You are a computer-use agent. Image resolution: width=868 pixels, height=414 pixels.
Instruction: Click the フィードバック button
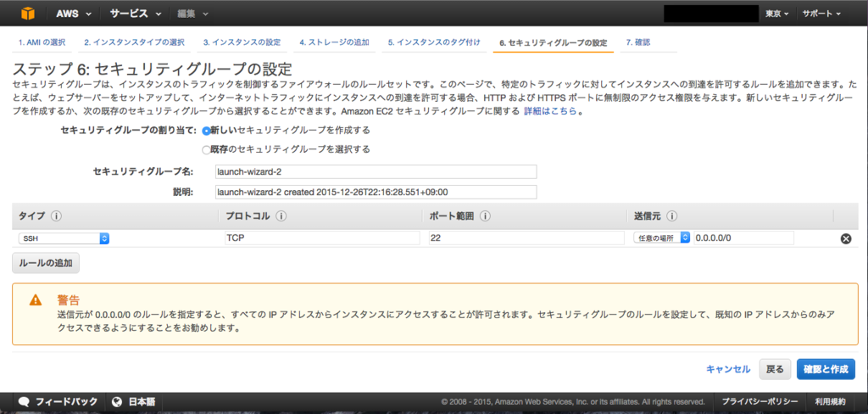pos(58,402)
